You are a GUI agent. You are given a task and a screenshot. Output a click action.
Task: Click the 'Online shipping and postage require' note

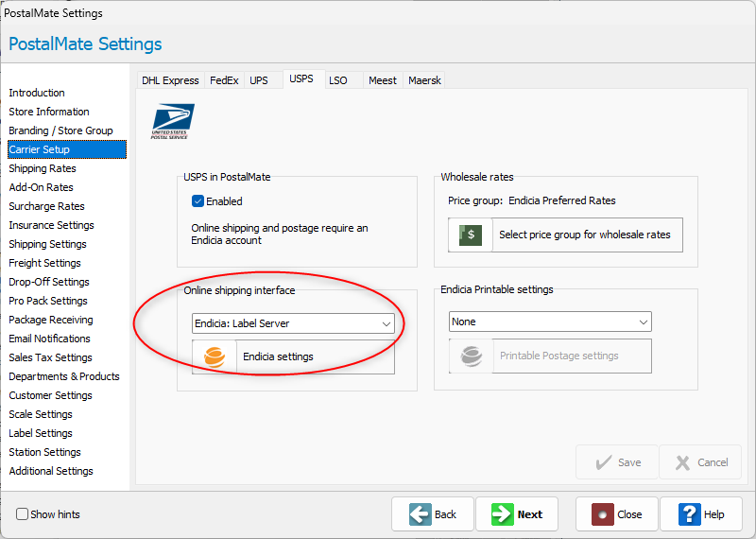[x=280, y=234]
